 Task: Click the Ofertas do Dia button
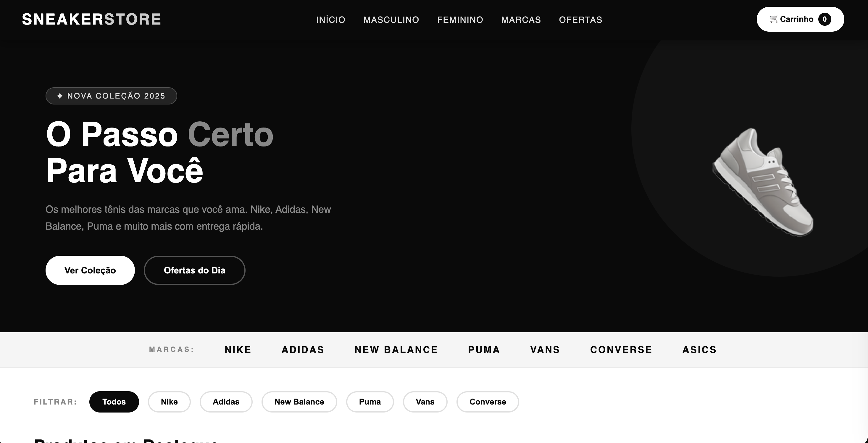pos(194,270)
